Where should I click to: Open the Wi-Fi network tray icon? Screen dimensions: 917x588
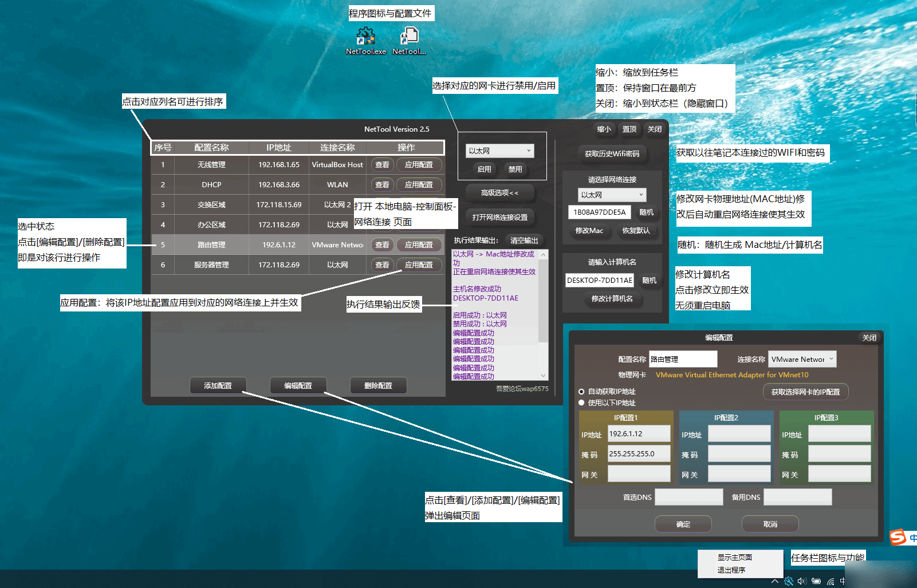(831, 581)
